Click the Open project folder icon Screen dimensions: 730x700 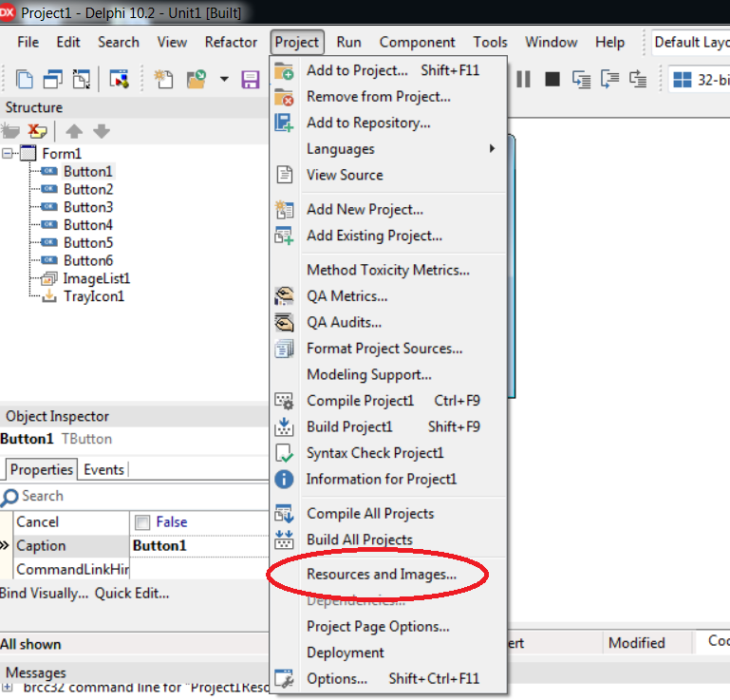coord(197,79)
